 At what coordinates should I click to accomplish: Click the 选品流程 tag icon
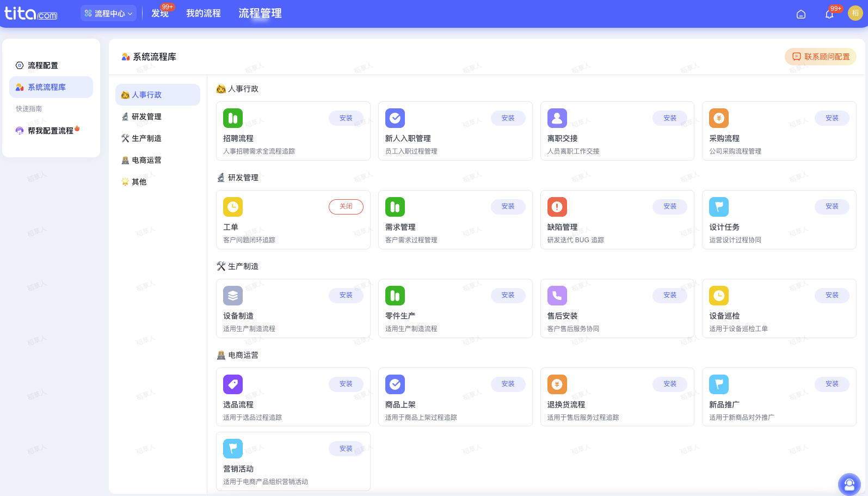pos(233,384)
